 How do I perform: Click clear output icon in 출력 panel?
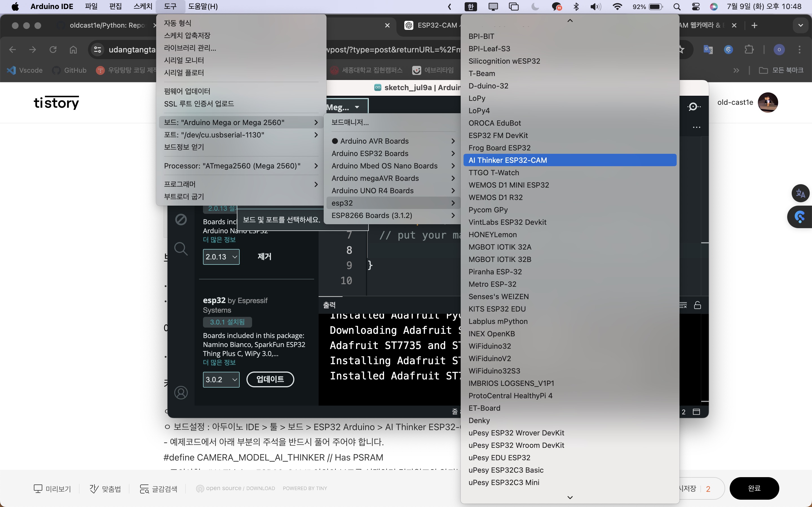pyautogui.click(x=683, y=305)
